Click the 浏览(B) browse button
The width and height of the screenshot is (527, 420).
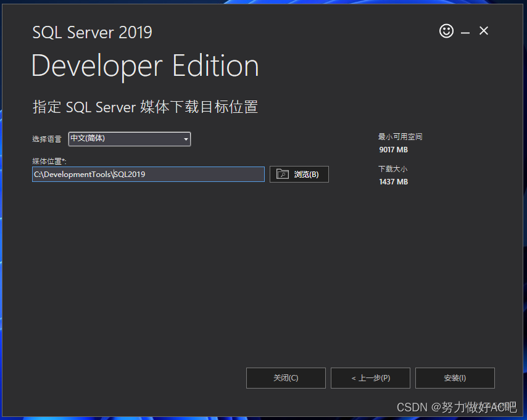(x=299, y=174)
